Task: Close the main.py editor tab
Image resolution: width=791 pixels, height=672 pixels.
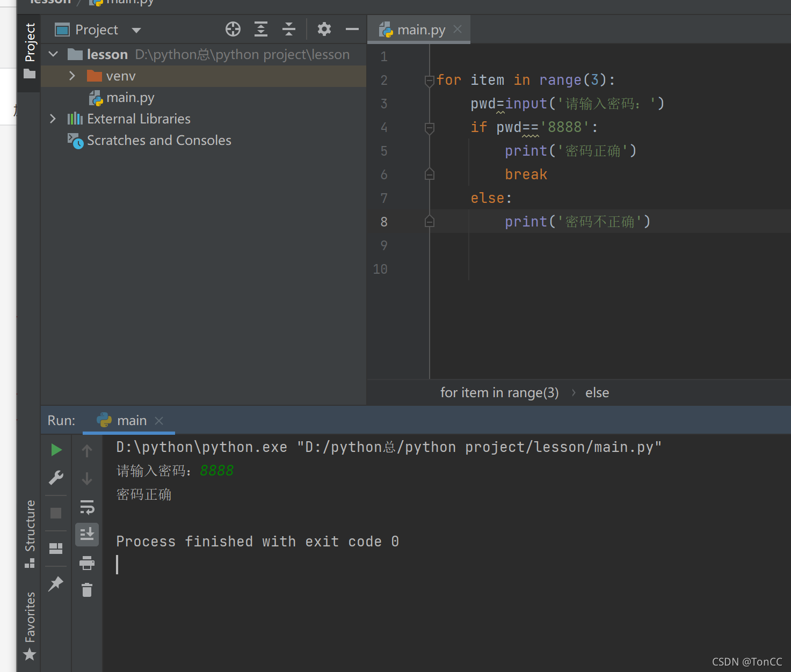Action: tap(458, 30)
